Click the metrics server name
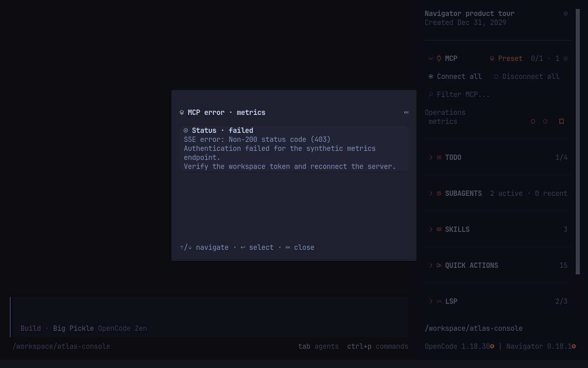588x368 pixels. pyautogui.click(x=443, y=121)
